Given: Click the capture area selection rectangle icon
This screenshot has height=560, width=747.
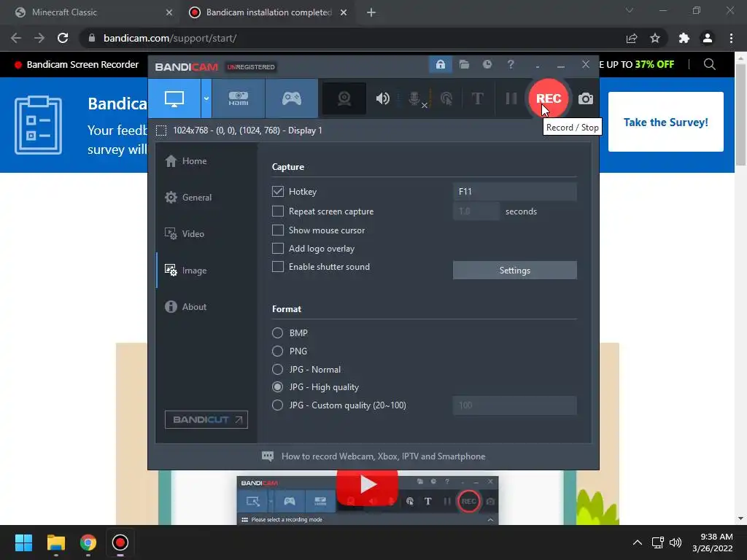Looking at the screenshot, I should (x=161, y=131).
